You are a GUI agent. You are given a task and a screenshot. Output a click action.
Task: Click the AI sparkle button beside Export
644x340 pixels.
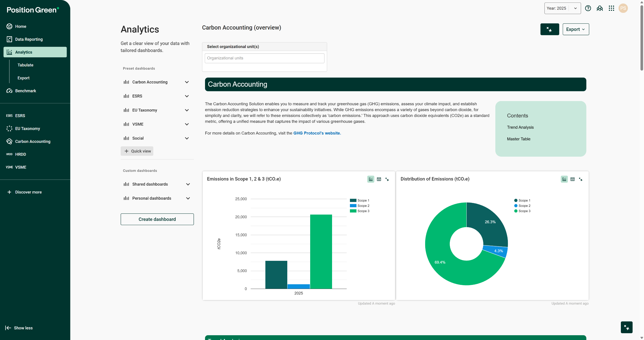coord(549,29)
